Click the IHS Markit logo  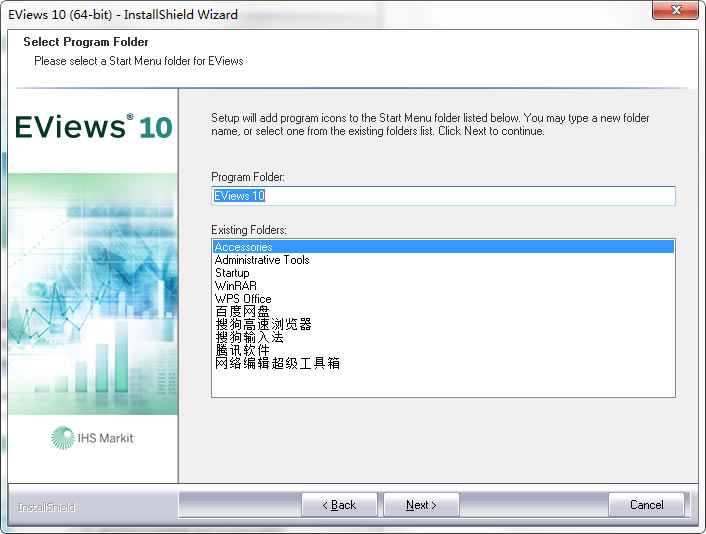93,437
